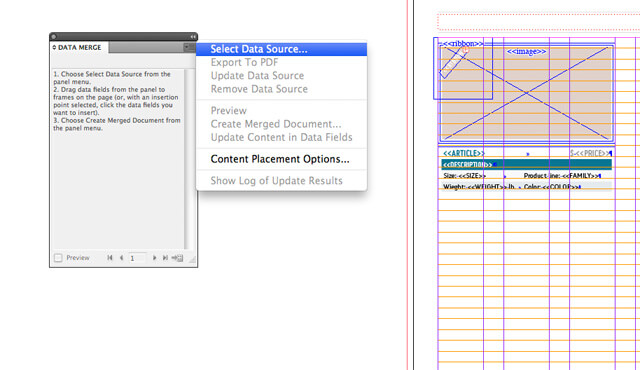640x370 pixels.
Task: Choose Select Data Source from the menu
Action: [x=281, y=49]
